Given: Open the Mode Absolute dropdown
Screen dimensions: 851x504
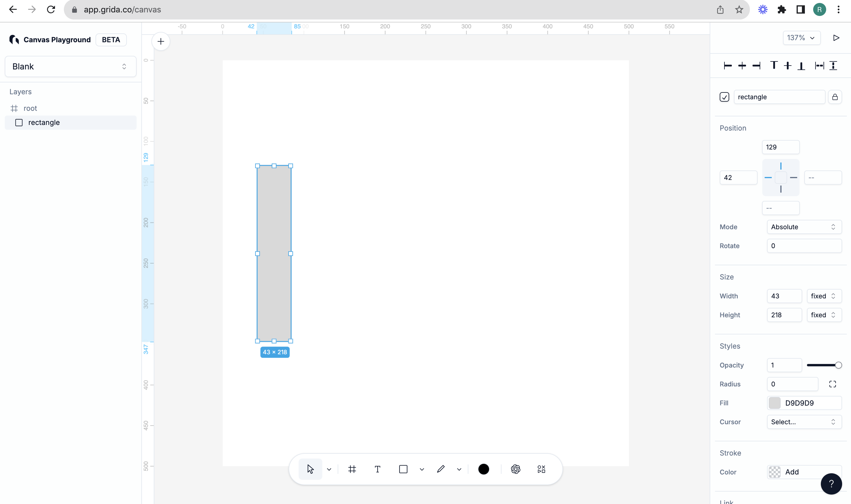Looking at the screenshot, I should tap(804, 227).
